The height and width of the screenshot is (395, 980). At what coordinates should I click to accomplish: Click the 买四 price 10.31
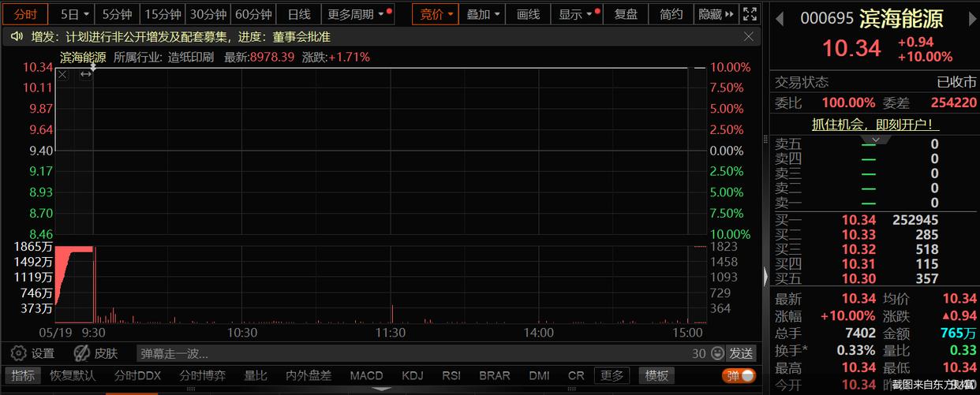[x=858, y=264]
